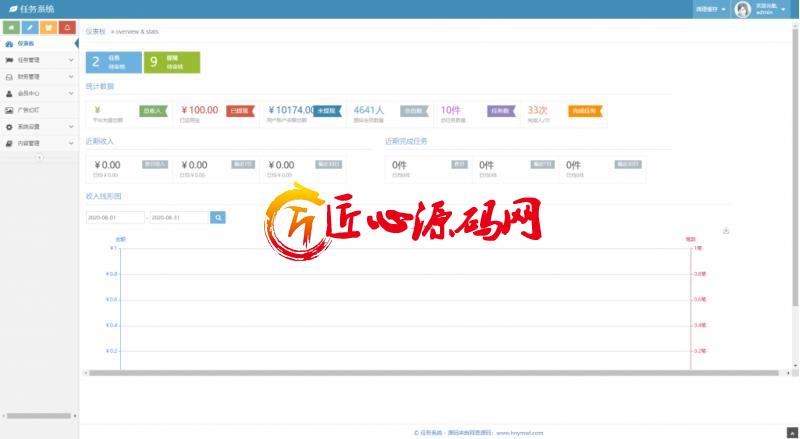Click the 仪表板 breadcrumb title
Screen dimensions: 800x439
pos(95,32)
